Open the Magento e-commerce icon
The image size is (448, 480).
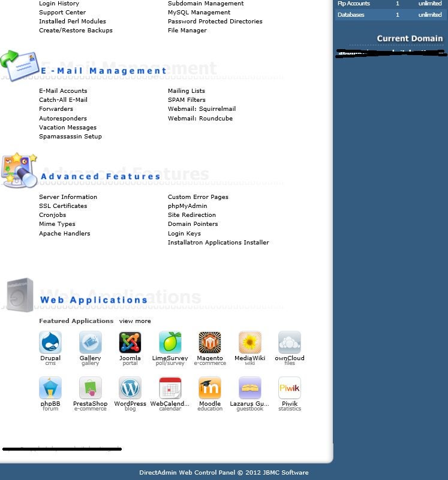pyautogui.click(x=210, y=342)
